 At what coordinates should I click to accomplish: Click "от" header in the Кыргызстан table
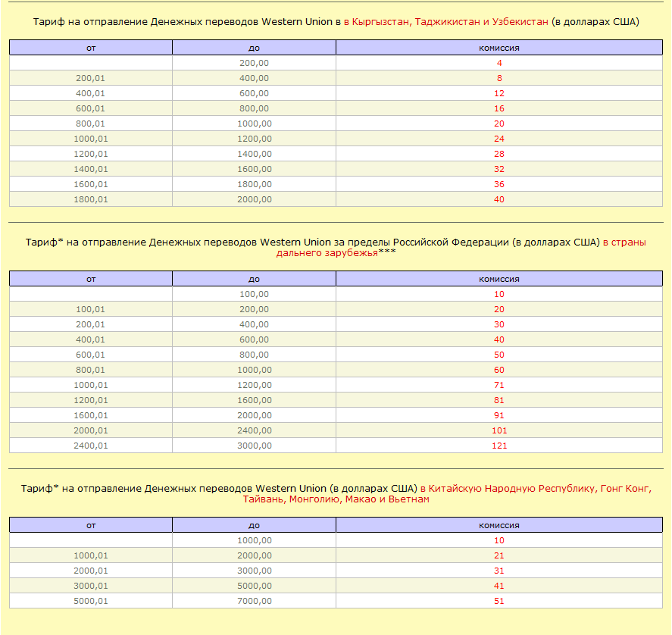coord(91,48)
